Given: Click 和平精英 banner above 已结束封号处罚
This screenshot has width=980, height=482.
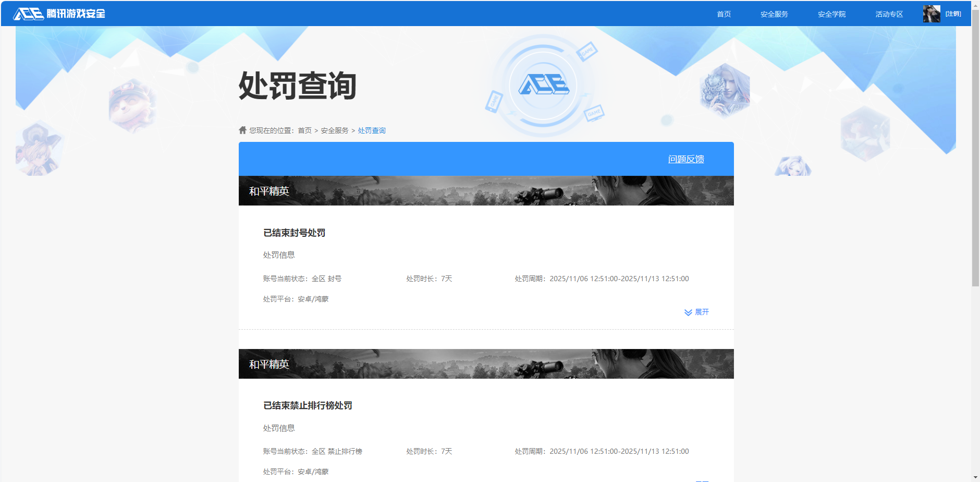Looking at the screenshot, I should 486,191.
